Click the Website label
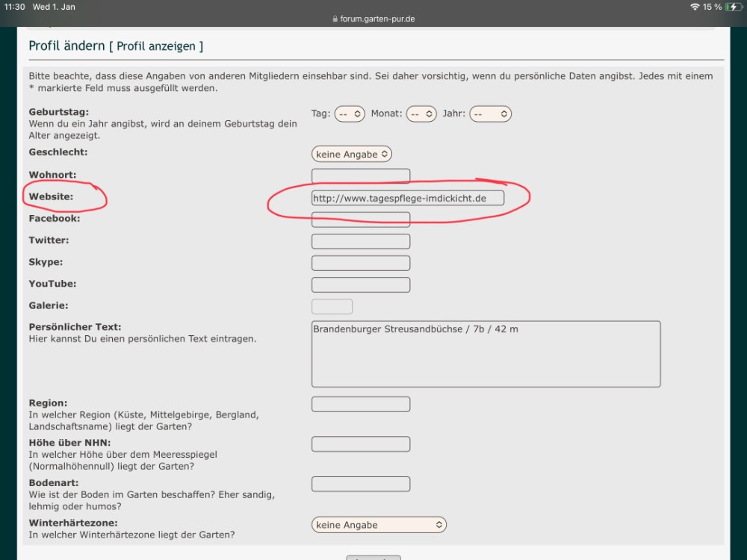This screenshot has height=560, width=747. (x=51, y=196)
